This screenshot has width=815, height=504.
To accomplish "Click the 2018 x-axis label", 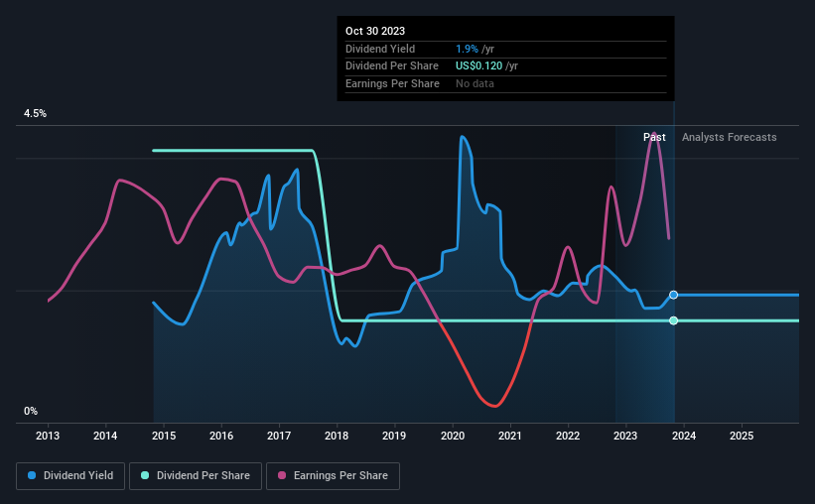I will [x=337, y=436].
